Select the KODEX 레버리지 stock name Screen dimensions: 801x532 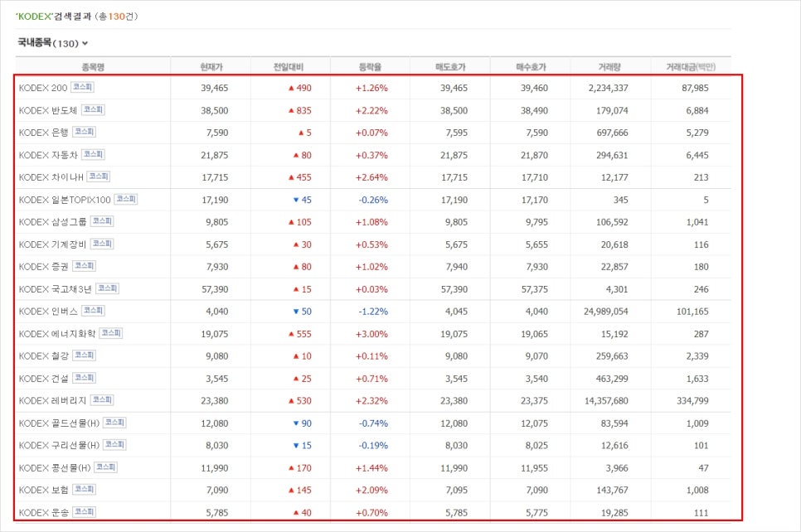pyautogui.click(x=52, y=401)
